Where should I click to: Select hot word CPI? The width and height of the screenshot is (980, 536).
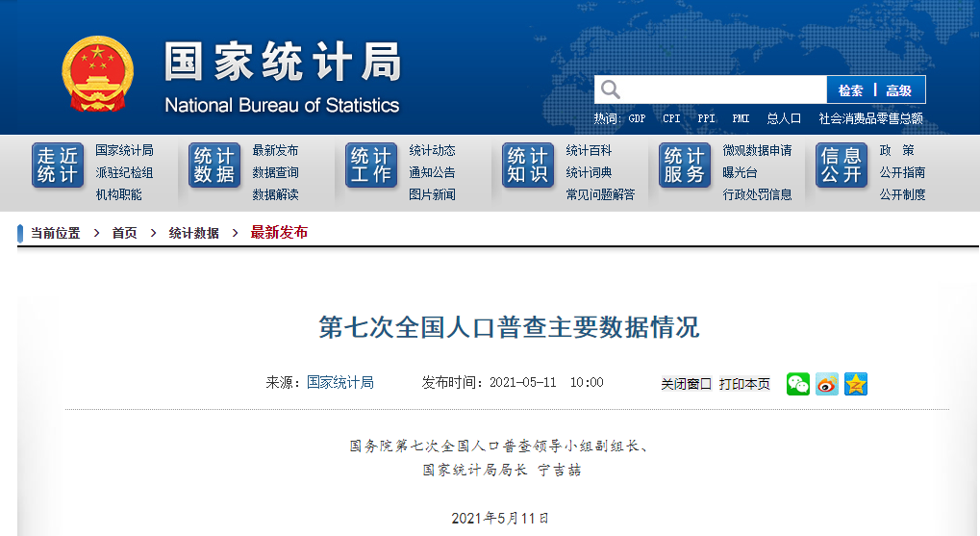click(x=671, y=118)
